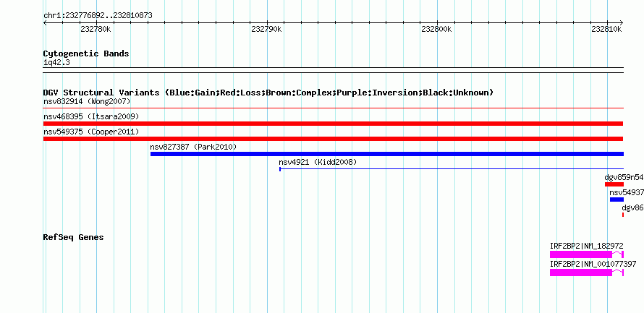Click the nsv549375 (Cooper2011) label
Viewport: 644px width, 313px height.
click(x=91, y=132)
